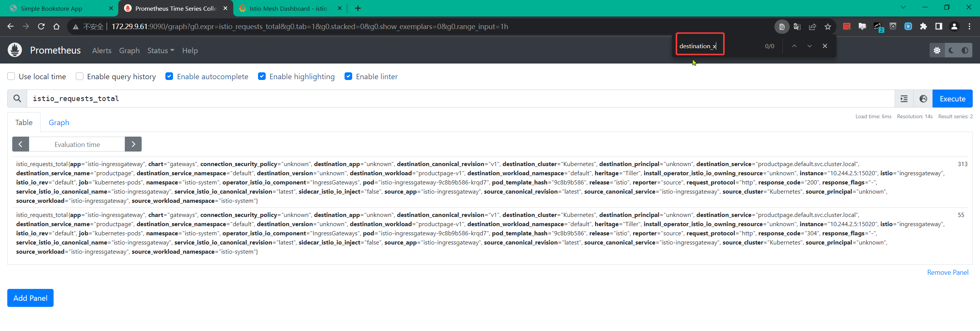Viewport: 980px width, 331px height.
Task: Reload the current page
Action: click(41, 26)
